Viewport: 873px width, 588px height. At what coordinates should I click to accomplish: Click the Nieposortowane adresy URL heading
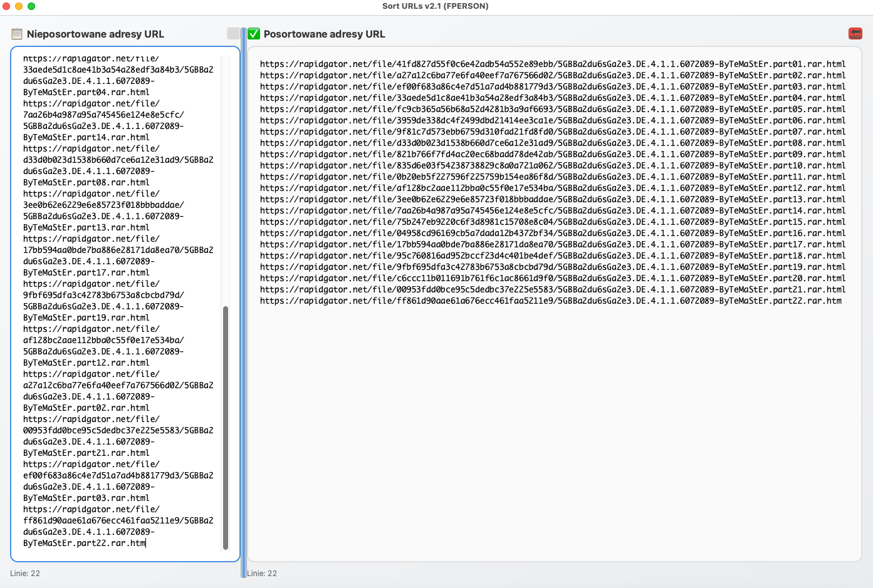pyautogui.click(x=95, y=34)
